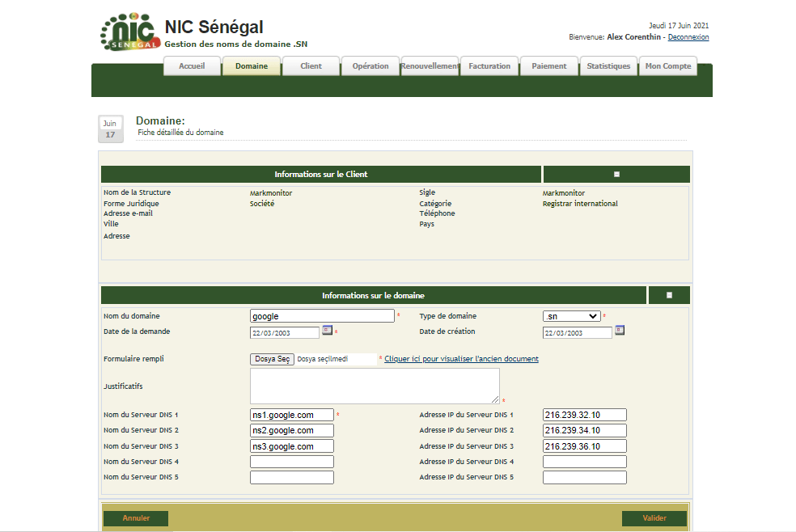Select the Mon Compte tab

667,66
